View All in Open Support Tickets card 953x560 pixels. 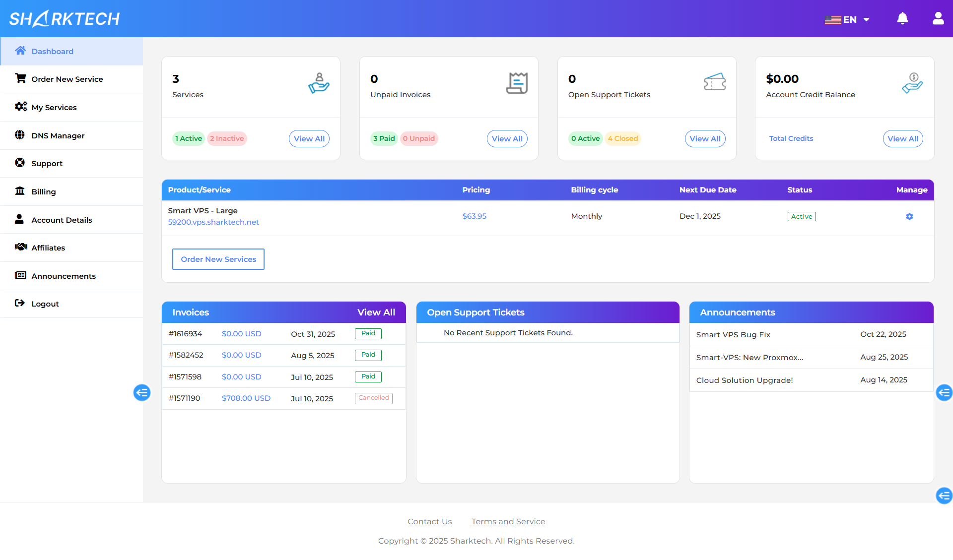pos(705,138)
